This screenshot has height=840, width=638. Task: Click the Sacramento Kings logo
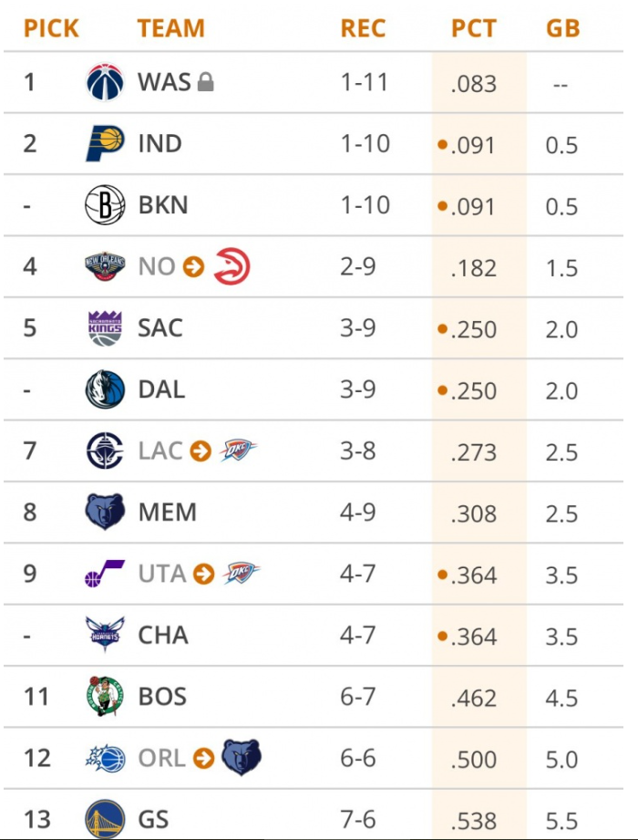(105, 328)
